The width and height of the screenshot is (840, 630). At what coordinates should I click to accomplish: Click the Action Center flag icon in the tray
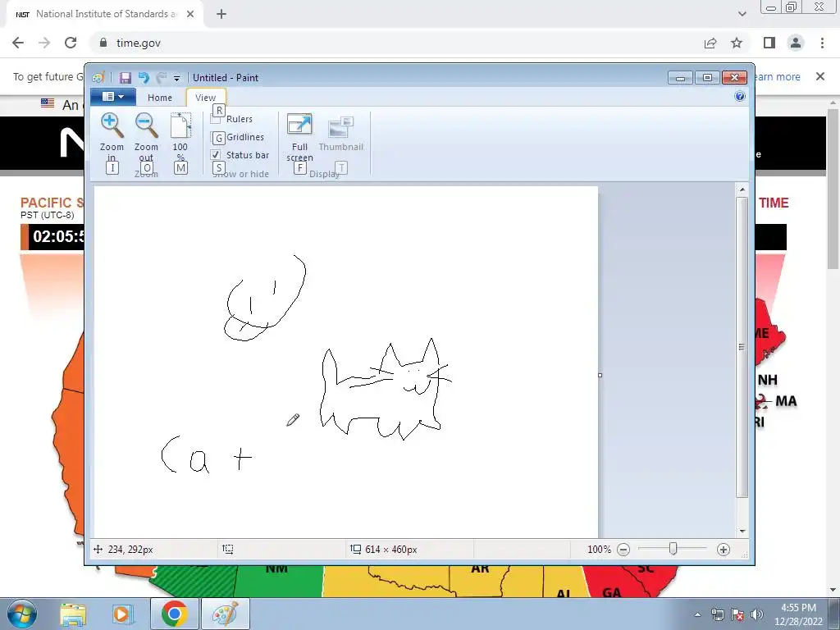pos(737,614)
